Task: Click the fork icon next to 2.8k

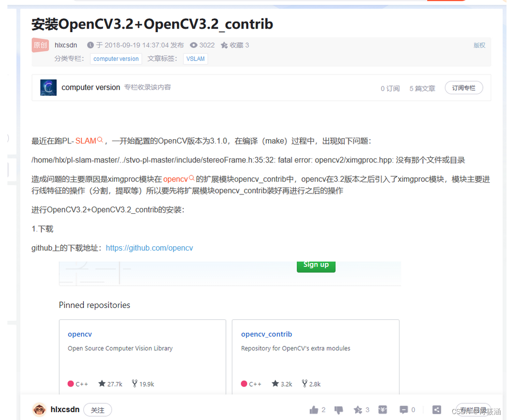Action: (304, 383)
